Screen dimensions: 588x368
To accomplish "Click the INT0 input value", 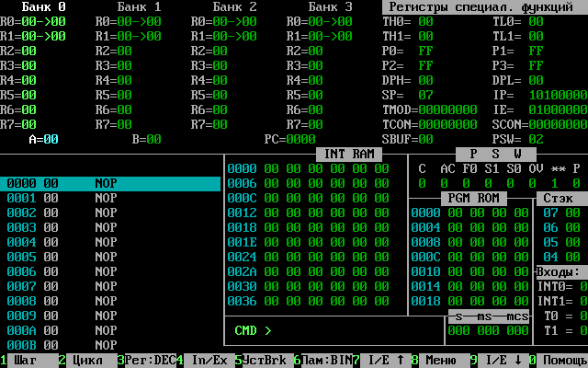I will pyautogui.click(x=582, y=286).
